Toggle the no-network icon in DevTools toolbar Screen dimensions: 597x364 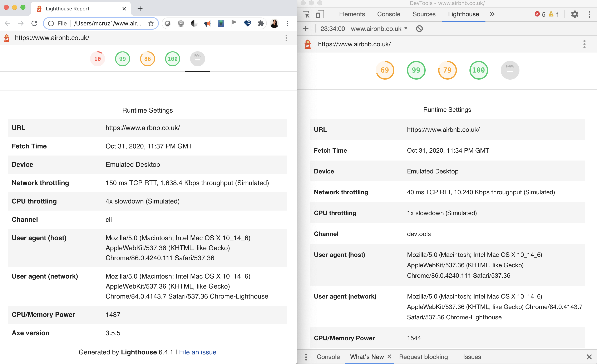pos(420,29)
